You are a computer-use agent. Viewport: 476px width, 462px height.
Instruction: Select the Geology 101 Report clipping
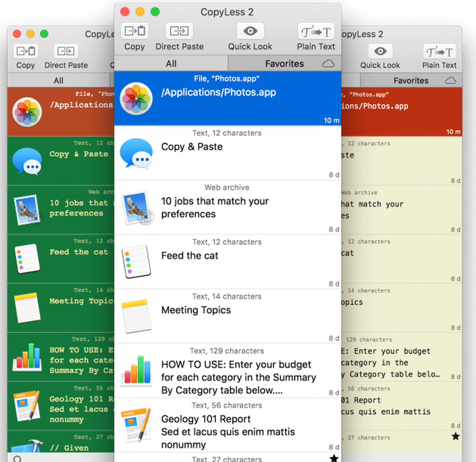[x=228, y=425]
